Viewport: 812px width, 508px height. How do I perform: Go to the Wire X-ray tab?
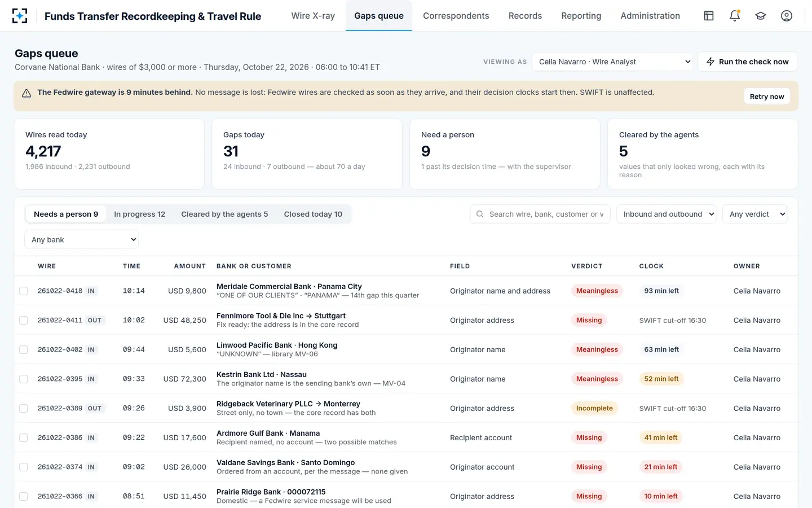[x=313, y=16]
